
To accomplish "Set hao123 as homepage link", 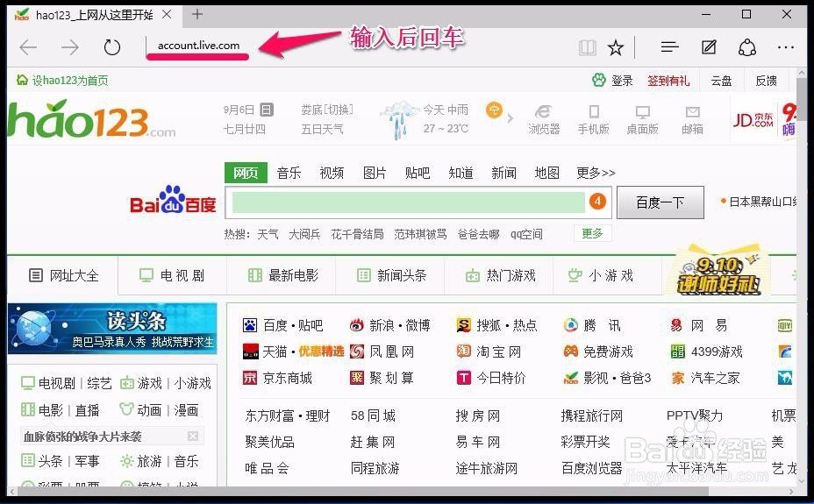I will [63, 81].
